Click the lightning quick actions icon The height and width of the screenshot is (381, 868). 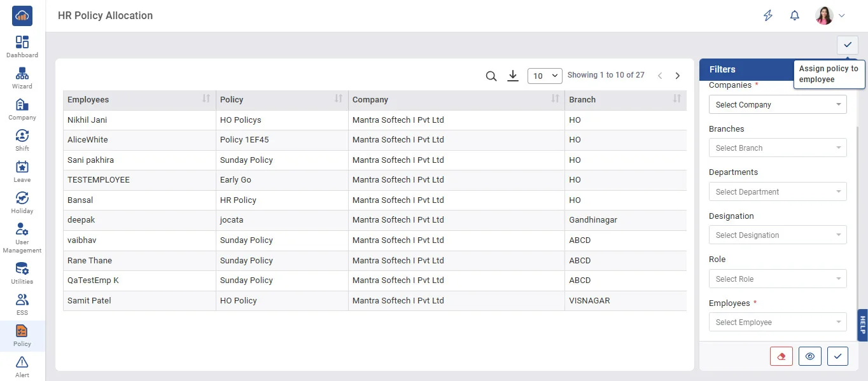(x=768, y=16)
